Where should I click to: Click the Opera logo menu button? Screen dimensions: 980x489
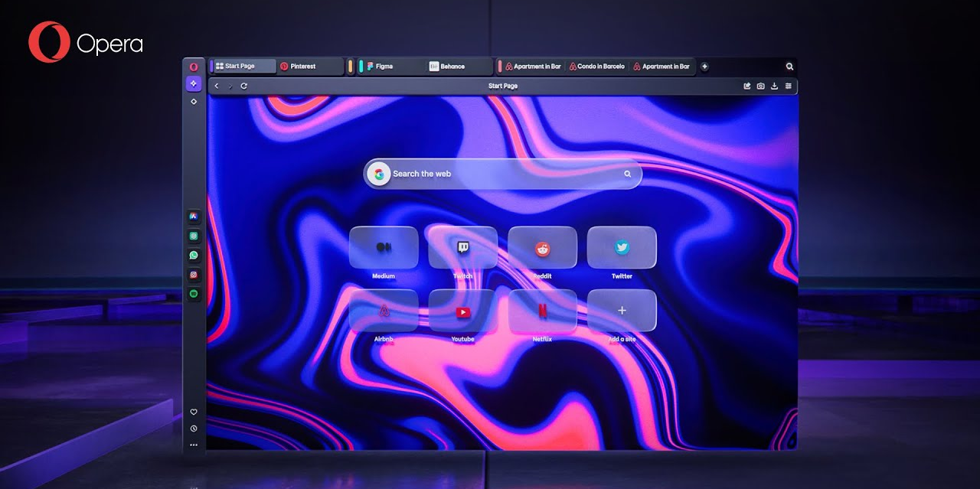(x=194, y=67)
